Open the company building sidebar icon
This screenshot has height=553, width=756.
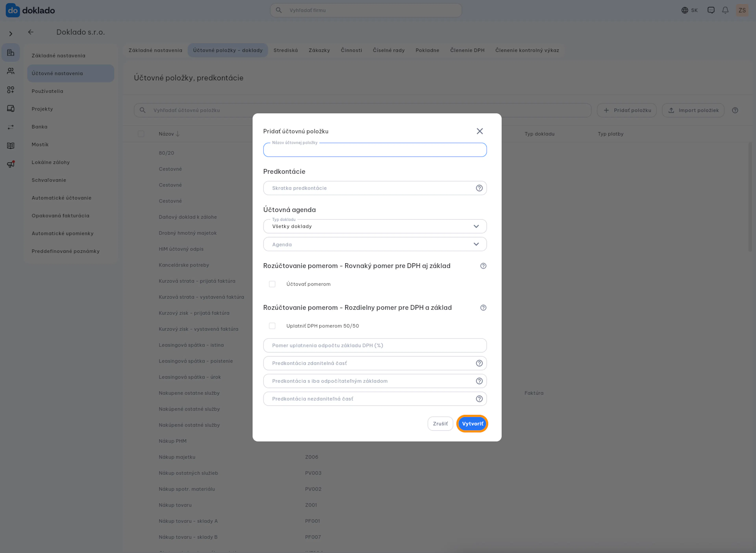click(11, 53)
